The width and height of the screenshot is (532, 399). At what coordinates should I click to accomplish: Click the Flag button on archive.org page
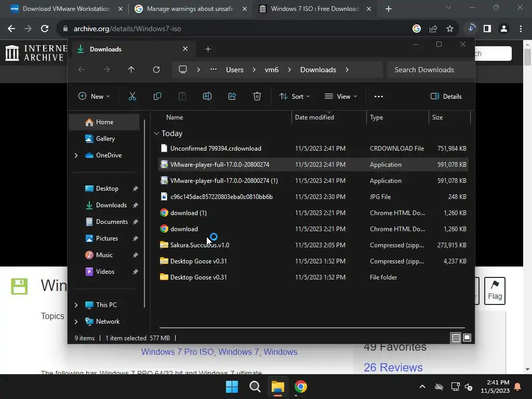[495, 291]
